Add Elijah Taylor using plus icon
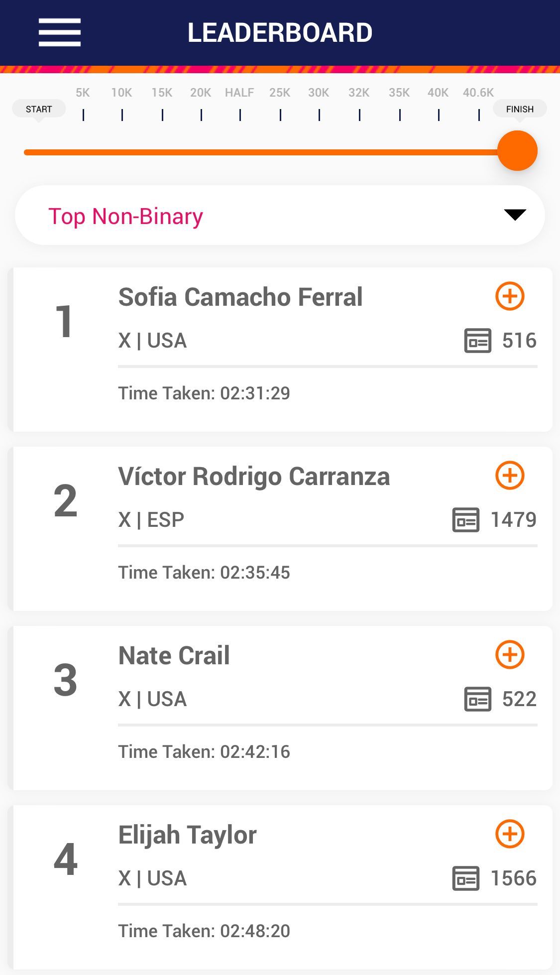 (x=510, y=834)
